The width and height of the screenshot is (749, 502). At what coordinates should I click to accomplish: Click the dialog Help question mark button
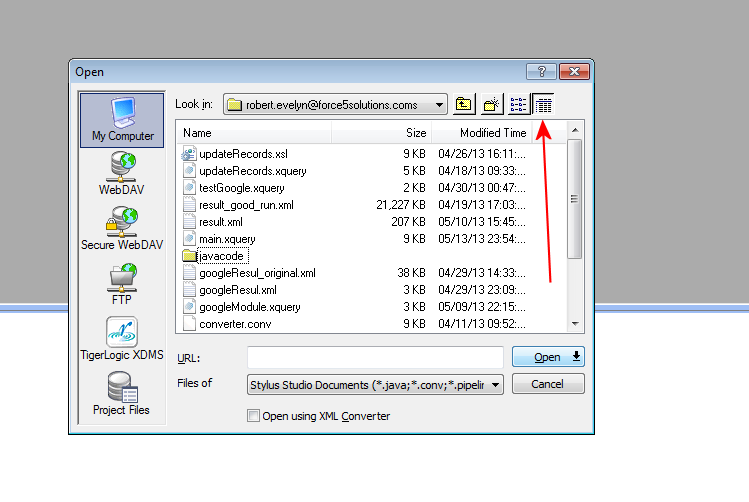pyautogui.click(x=541, y=72)
